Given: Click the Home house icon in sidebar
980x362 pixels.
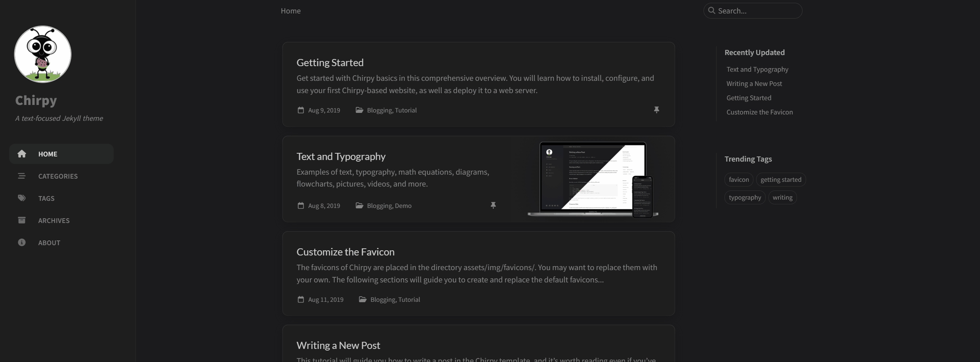Looking at the screenshot, I should pyautogui.click(x=22, y=154).
